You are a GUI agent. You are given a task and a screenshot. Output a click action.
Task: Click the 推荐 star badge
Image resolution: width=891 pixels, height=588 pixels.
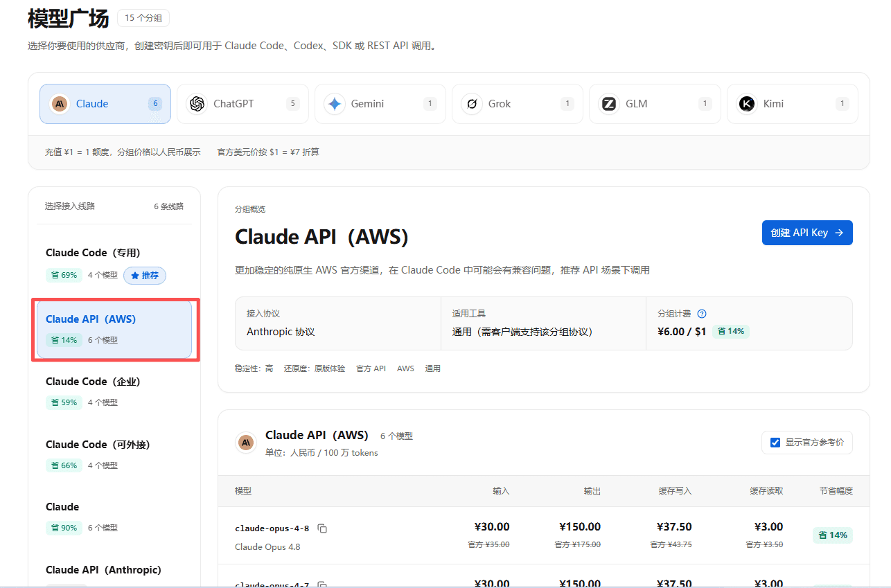pos(145,276)
